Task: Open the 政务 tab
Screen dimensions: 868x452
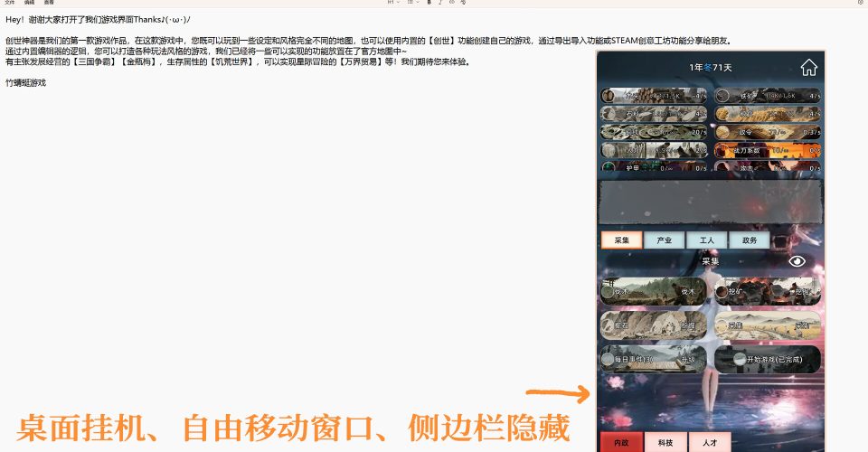Action: point(749,240)
